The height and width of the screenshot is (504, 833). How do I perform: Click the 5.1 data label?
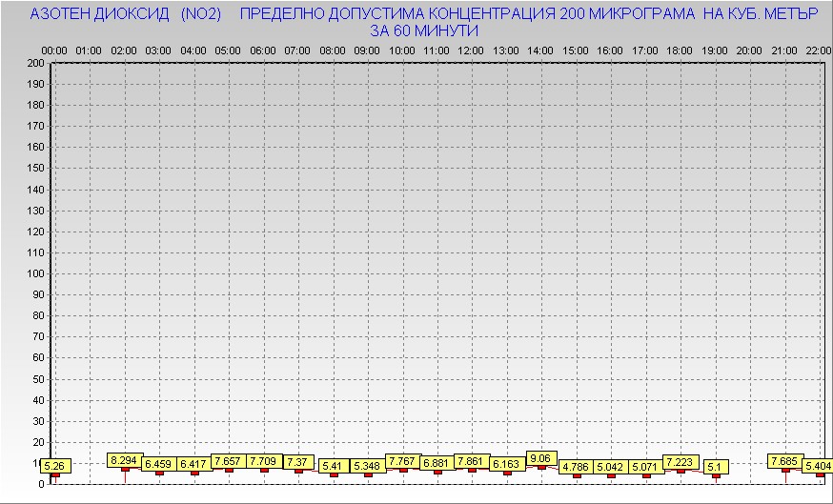716,468
